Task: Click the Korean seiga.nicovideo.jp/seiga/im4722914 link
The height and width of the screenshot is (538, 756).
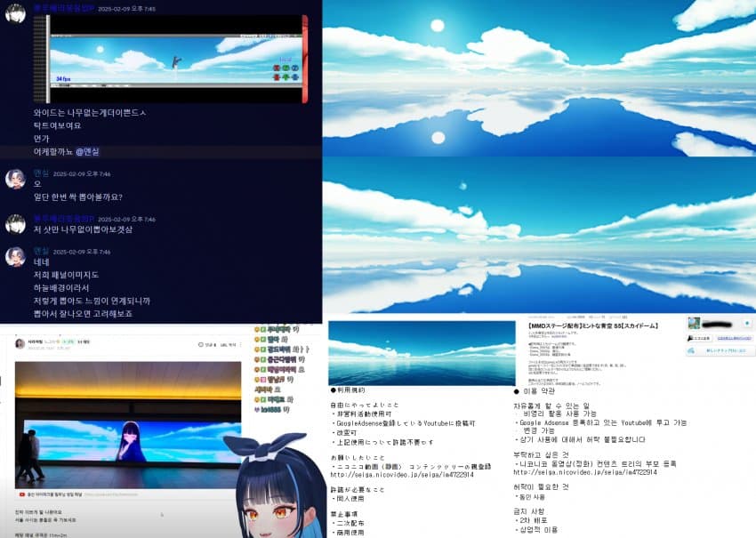Action: point(585,472)
